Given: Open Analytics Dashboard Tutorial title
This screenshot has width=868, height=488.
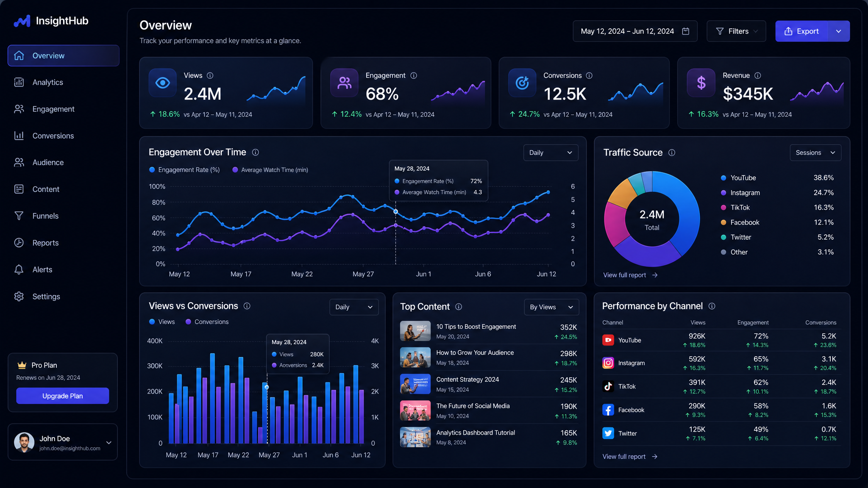Looking at the screenshot, I should 476,433.
